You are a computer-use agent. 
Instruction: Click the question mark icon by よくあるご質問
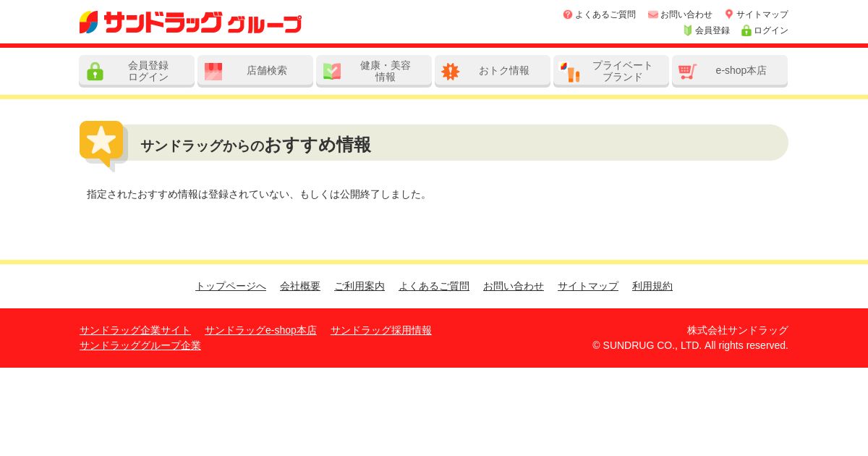point(568,14)
